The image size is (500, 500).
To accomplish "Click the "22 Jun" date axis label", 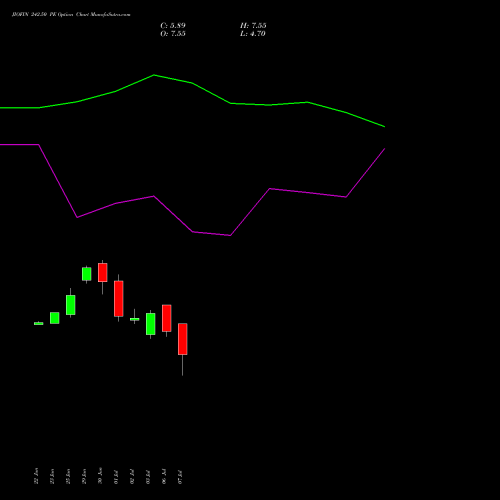I will [36, 476].
